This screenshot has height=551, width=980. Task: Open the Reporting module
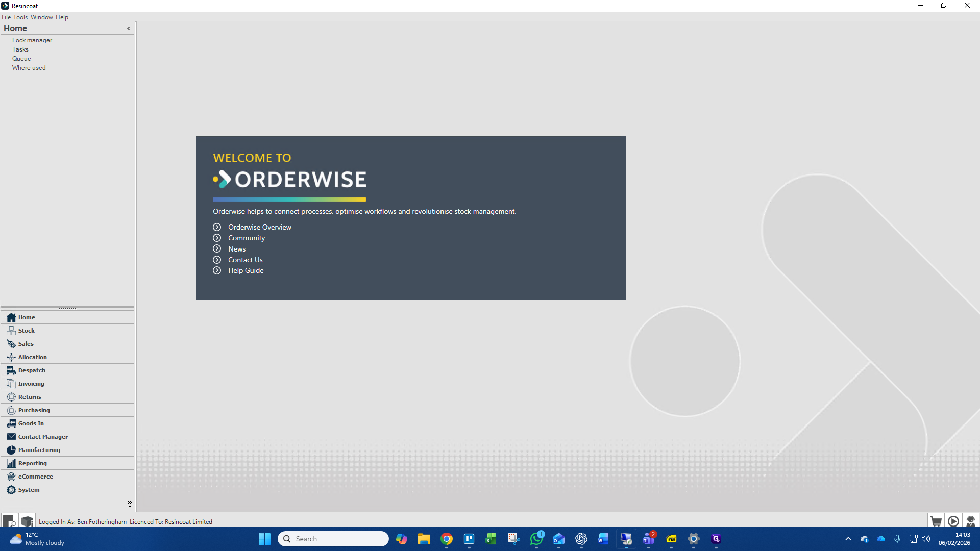pos(32,463)
